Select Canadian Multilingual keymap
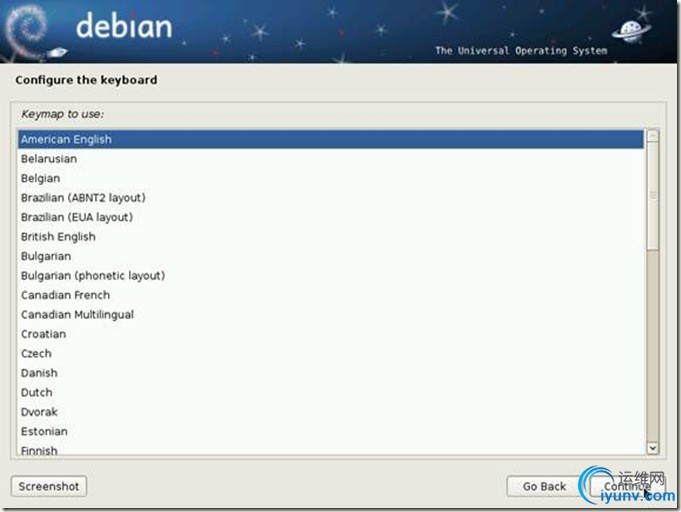Screen dimensions: 681x512 [331, 314]
